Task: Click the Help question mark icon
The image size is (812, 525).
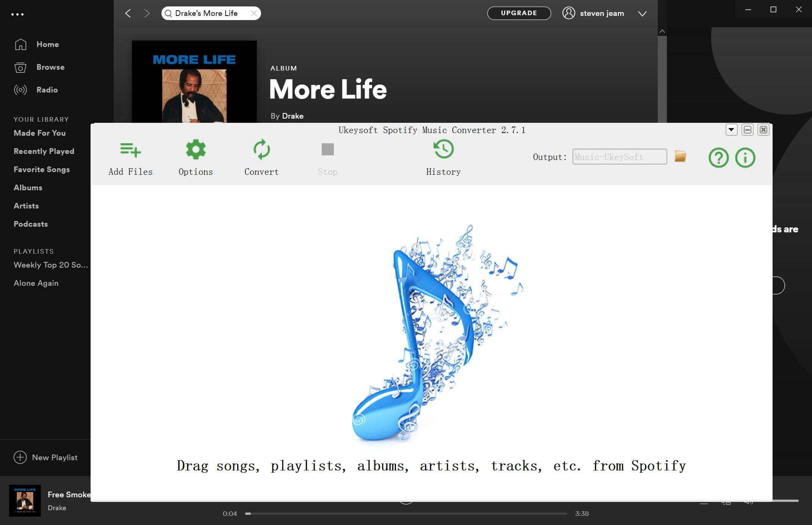Action: (718, 157)
